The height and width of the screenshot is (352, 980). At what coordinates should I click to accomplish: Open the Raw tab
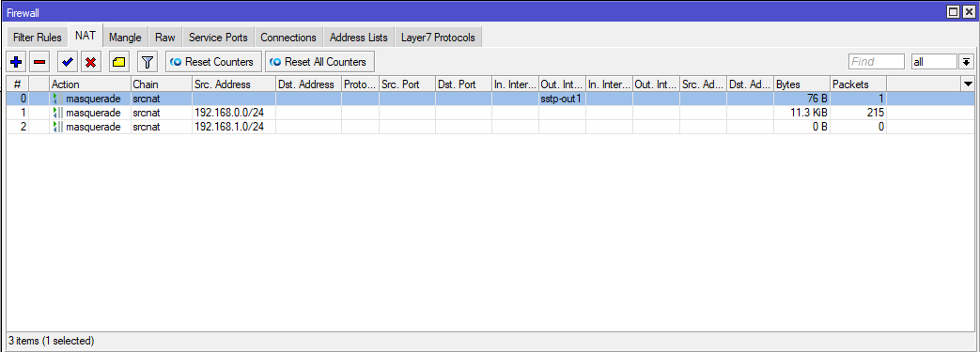click(165, 38)
